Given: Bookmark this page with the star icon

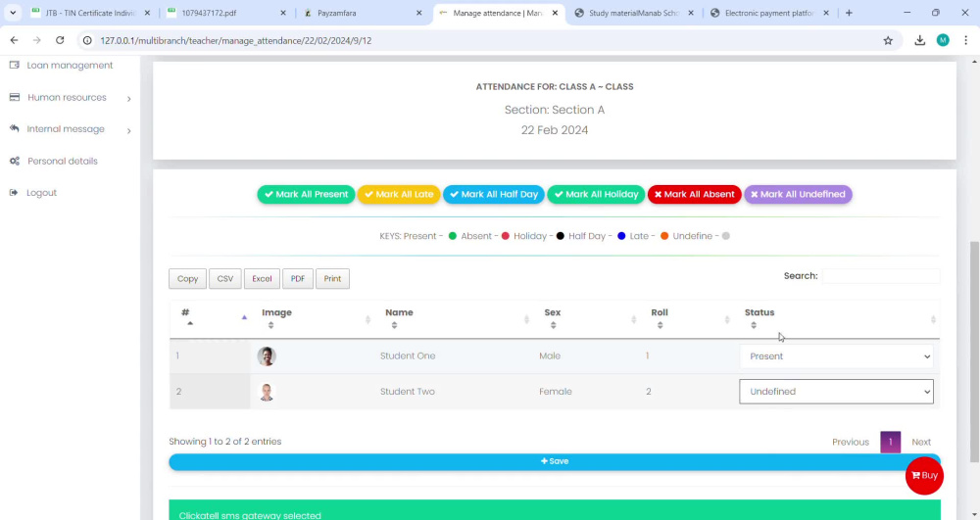Looking at the screenshot, I should point(888,40).
